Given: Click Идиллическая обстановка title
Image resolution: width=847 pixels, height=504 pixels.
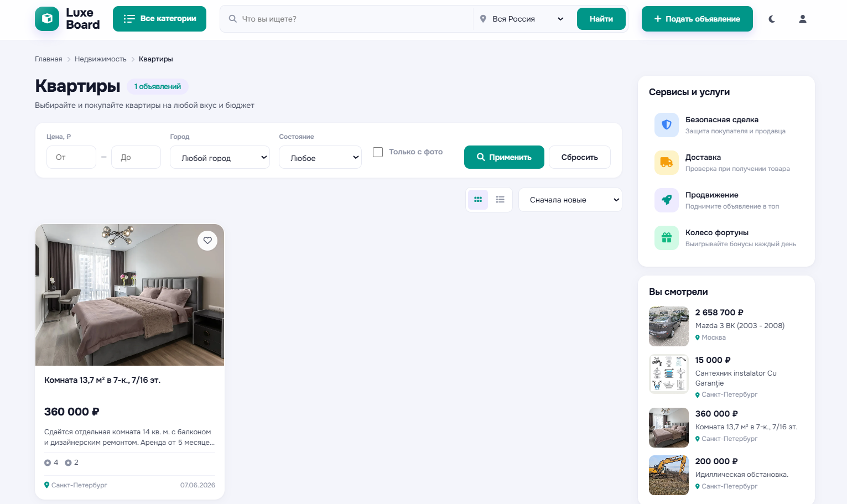Looking at the screenshot, I should tap(742, 475).
